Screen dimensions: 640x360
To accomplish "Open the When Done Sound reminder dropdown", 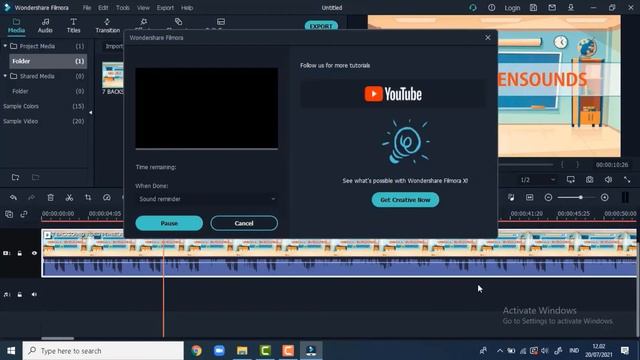I will click(207, 199).
